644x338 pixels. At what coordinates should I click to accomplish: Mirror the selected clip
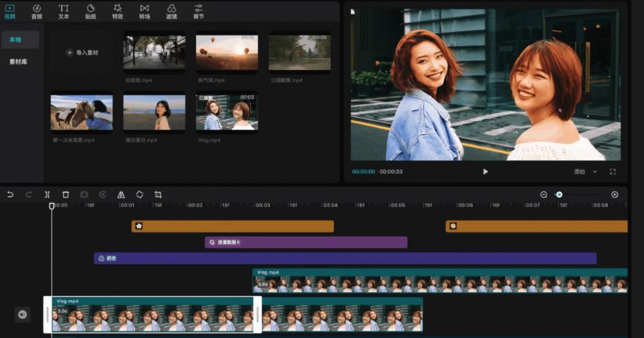pos(121,195)
